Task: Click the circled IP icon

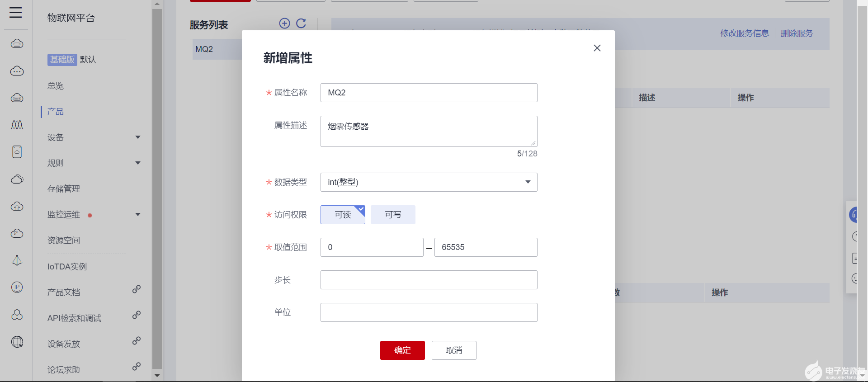Action: point(17,287)
